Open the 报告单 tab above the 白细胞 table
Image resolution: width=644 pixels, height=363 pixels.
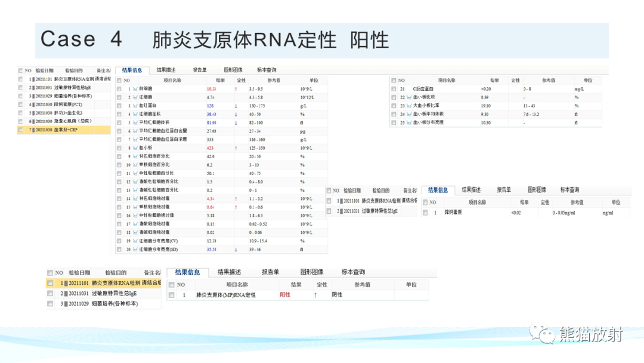pos(200,70)
